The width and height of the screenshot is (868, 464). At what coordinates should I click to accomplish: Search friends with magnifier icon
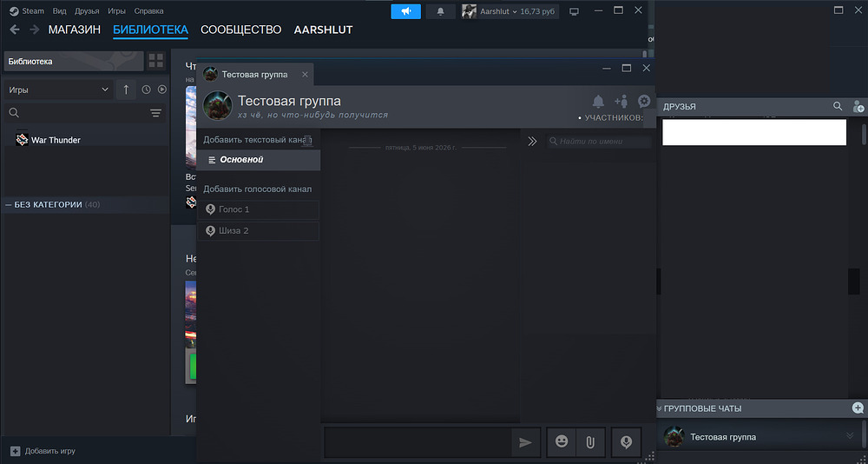838,106
